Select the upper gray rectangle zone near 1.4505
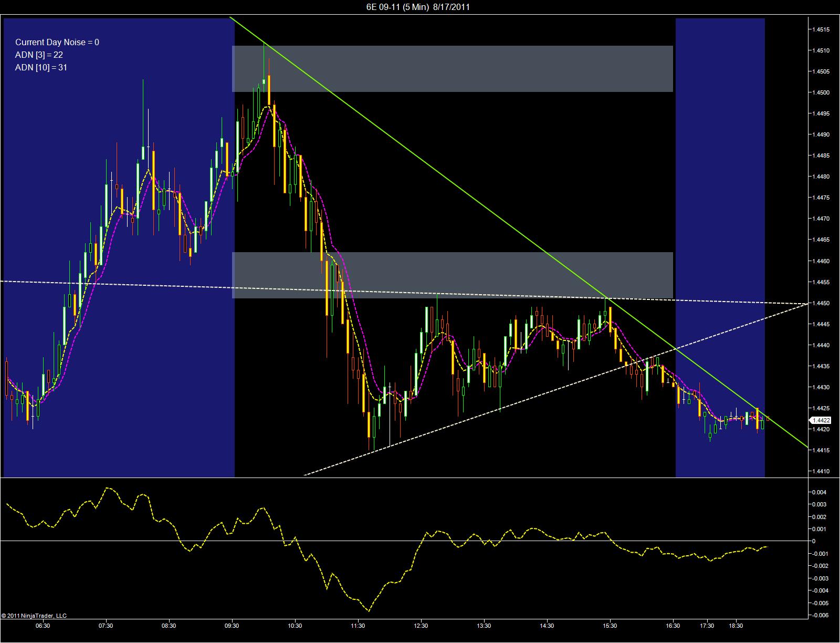840x643 pixels. click(453, 69)
